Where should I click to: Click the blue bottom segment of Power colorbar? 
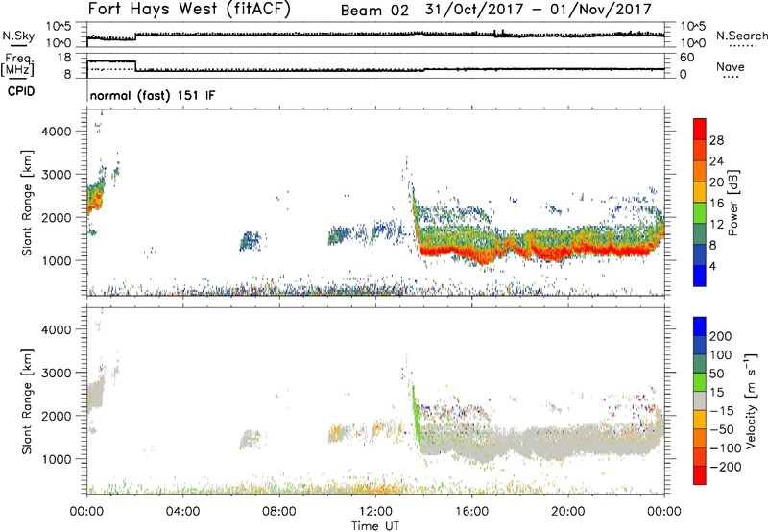(x=700, y=276)
